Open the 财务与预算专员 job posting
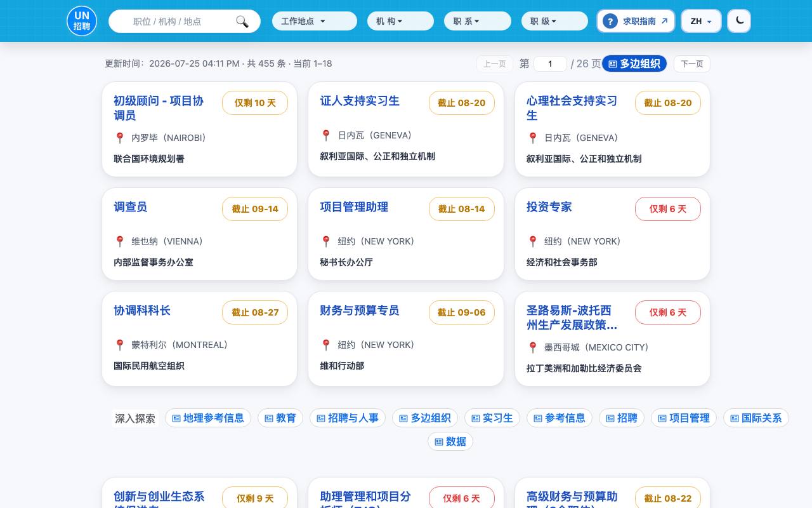 (360, 311)
